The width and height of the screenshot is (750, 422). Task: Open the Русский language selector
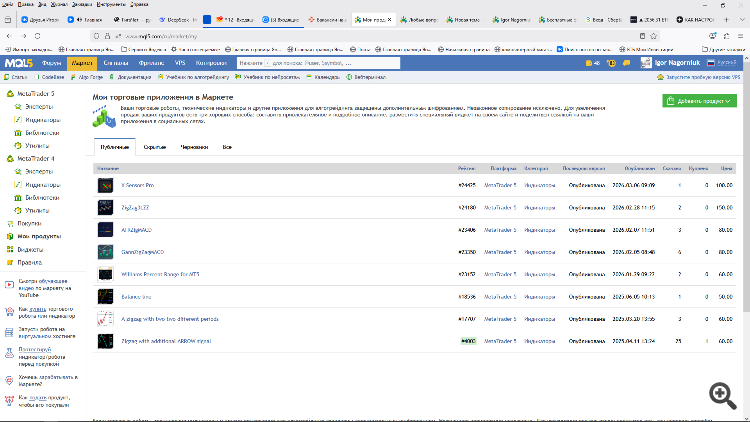pos(722,63)
